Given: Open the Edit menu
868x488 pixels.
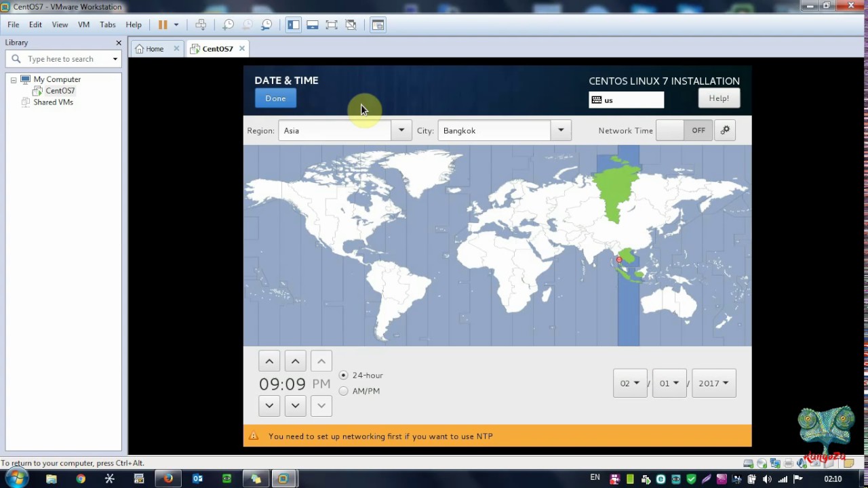Looking at the screenshot, I should coord(35,24).
